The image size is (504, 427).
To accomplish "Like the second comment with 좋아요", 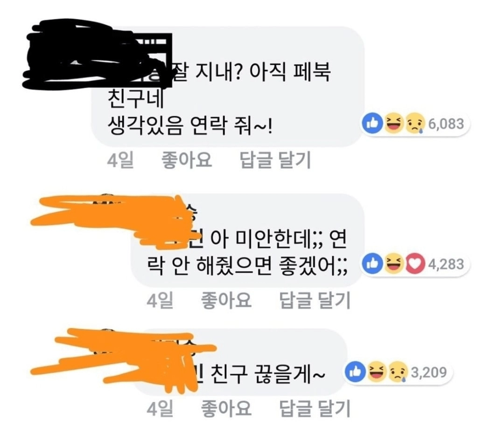I will pyautogui.click(x=226, y=300).
